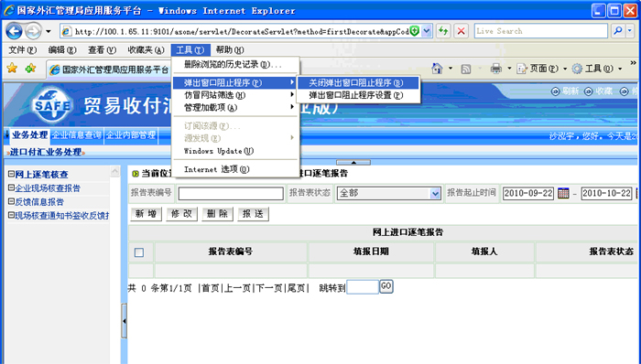This screenshot has width=641, height=364.
Task: Click the left sidebar collapse handle arrow
Action: 124,321
